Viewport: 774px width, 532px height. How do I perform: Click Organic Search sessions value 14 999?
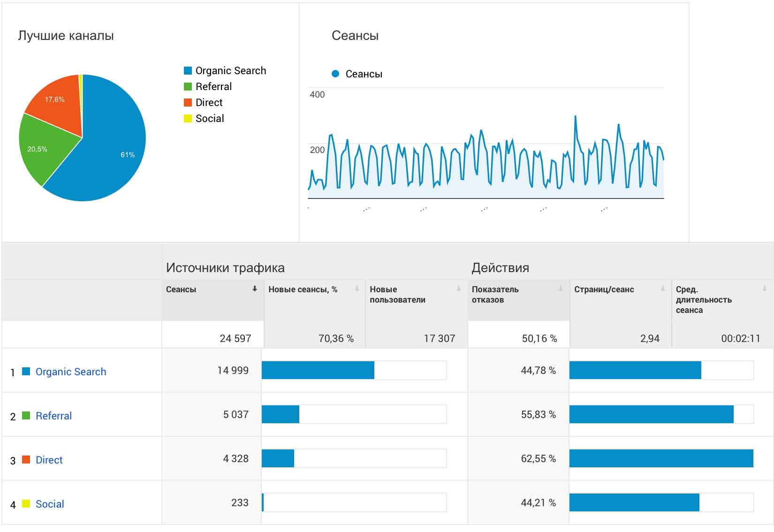(x=233, y=371)
